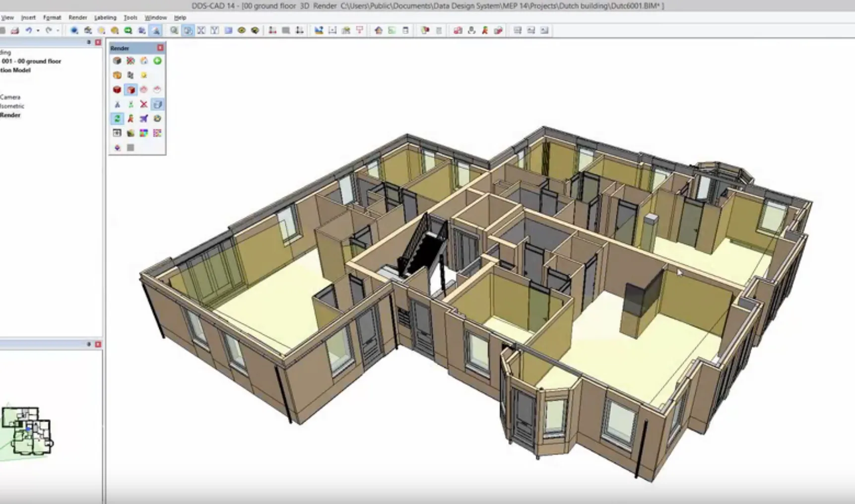Select the '001 - 00 ground floor' tree entry
The height and width of the screenshot is (504, 855).
[31, 61]
